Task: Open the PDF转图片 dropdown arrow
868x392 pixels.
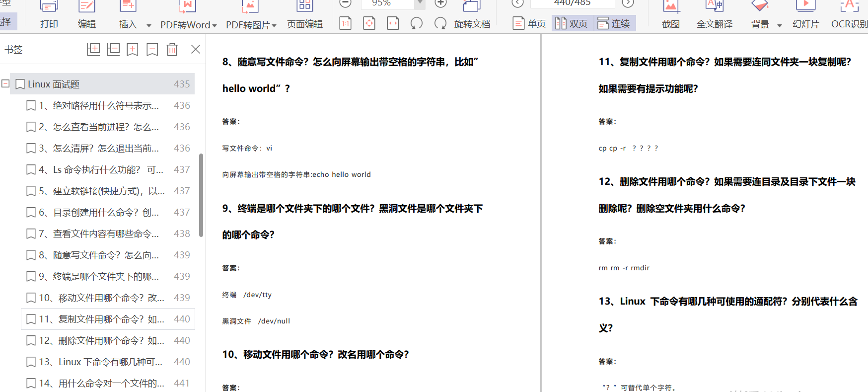Action: pyautogui.click(x=274, y=25)
